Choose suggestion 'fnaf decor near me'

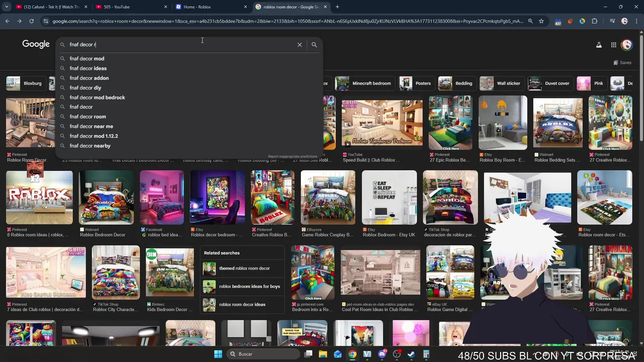(x=189, y=127)
